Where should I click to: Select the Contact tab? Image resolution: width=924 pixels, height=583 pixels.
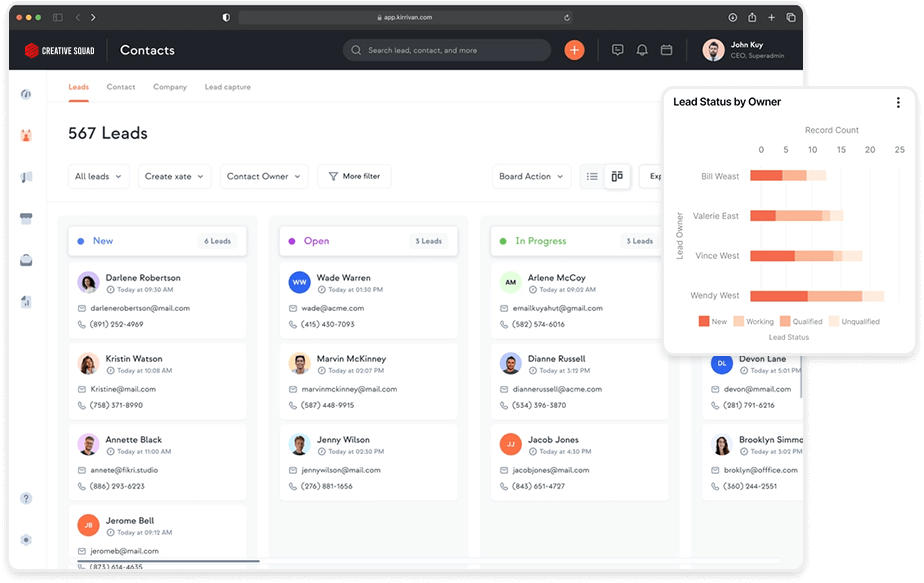click(x=121, y=87)
